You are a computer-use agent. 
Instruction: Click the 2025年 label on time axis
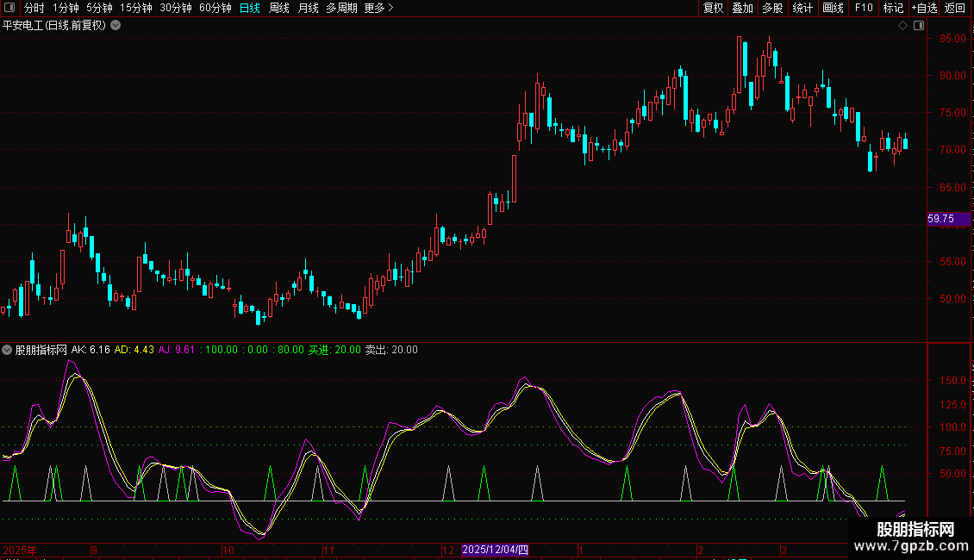pyautogui.click(x=20, y=550)
